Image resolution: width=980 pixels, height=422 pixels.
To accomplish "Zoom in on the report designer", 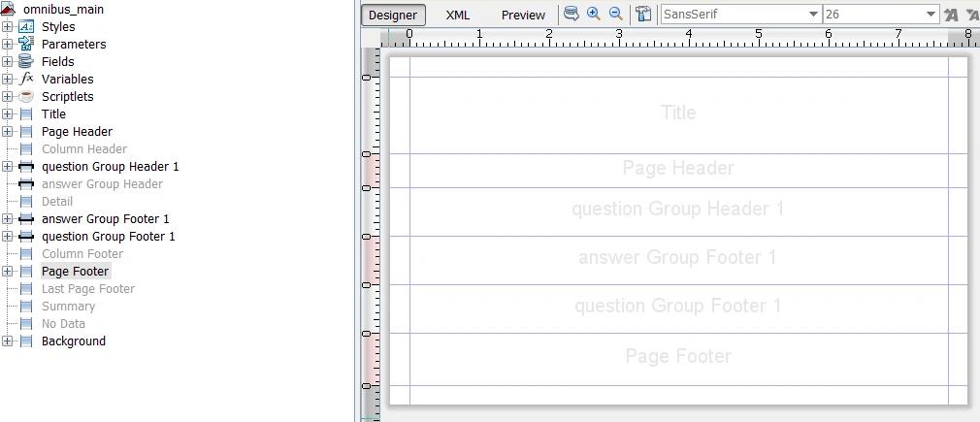I will coord(594,14).
